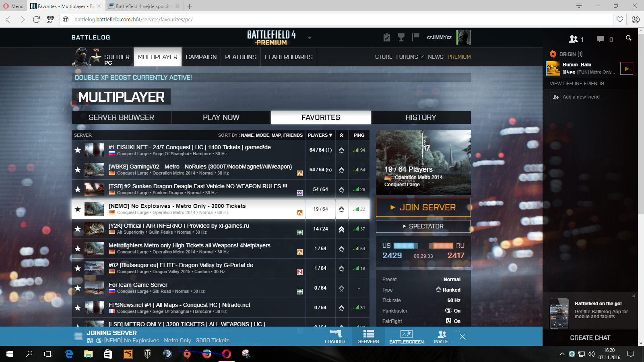This screenshot has width=644, height=362.
Task: Click Invite in the joining server bar
Action: 441,336
